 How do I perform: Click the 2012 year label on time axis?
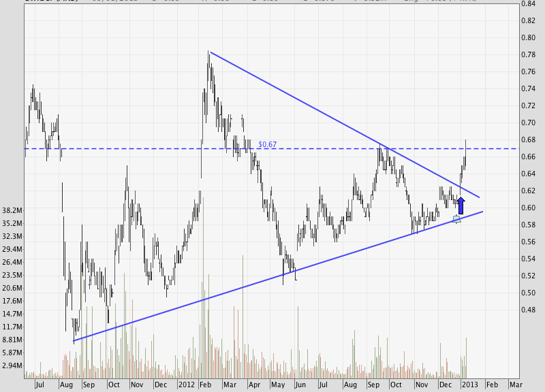(187, 385)
